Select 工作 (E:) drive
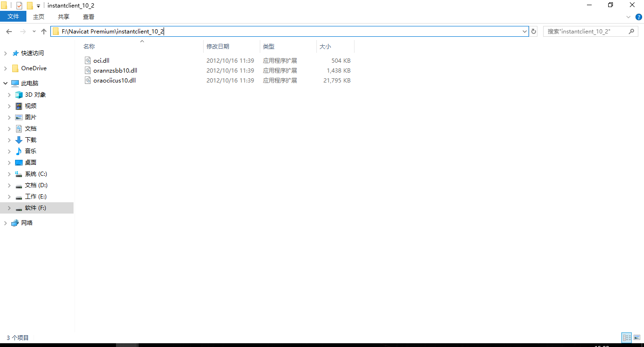 click(x=36, y=197)
